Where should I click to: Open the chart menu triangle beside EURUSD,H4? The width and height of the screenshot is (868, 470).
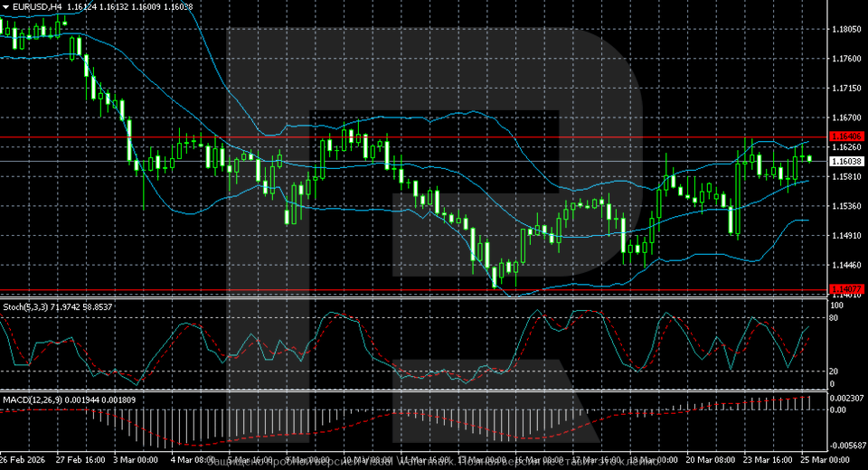[5, 6]
